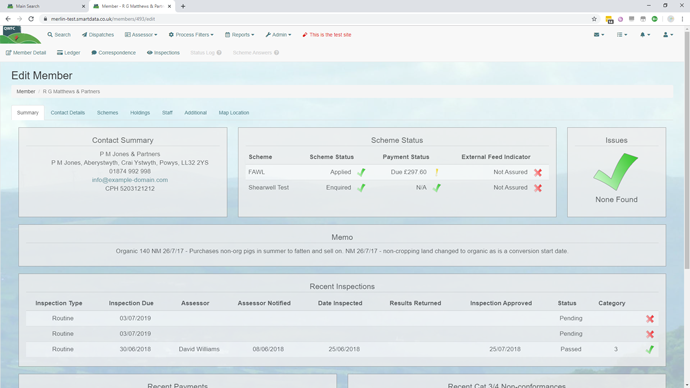
Task: Click Shearwell Test Not Assured red cross
Action: 538,188
